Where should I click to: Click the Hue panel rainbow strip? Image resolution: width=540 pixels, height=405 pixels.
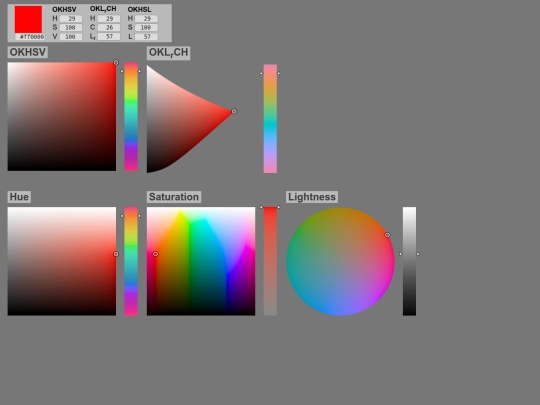pos(131,261)
